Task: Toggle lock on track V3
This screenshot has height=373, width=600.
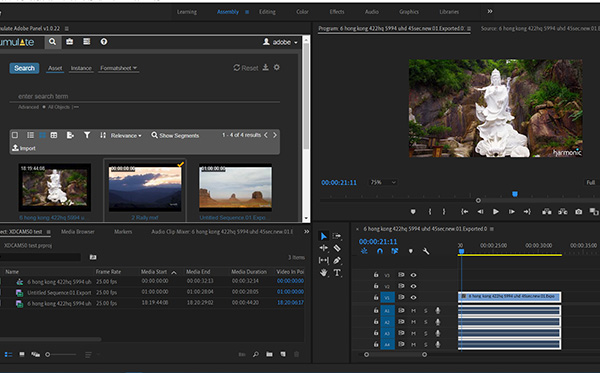Action: pos(376,275)
